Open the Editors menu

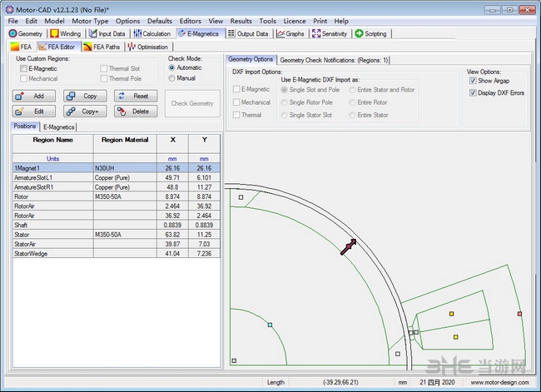point(190,21)
